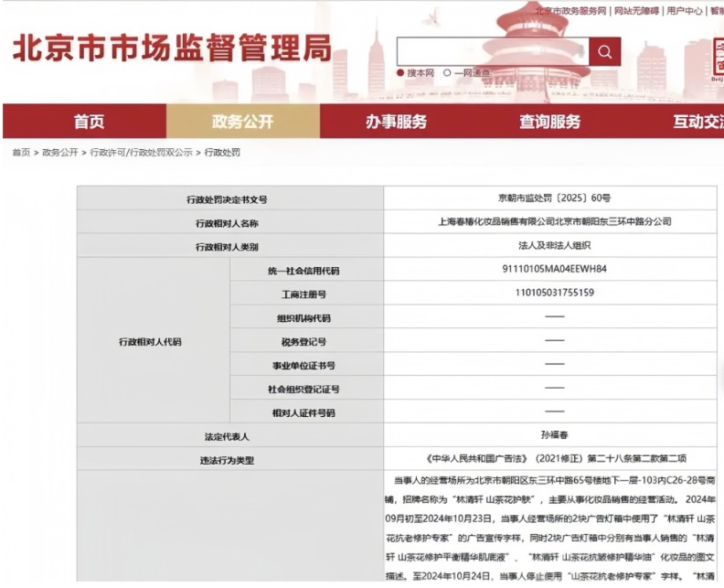The width and height of the screenshot is (724, 588).
Task: Open the 首页 navigation tab
Action: point(89,122)
